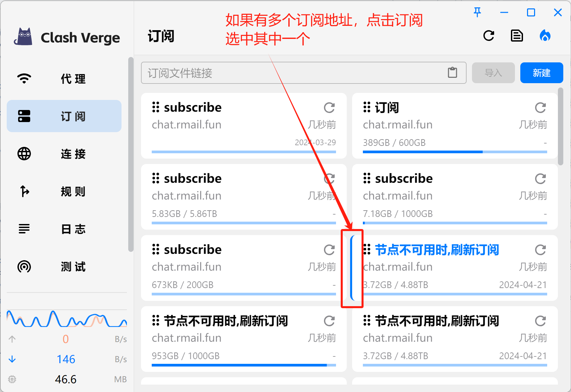Minimize the Clash Verge window
This screenshot has height=392, width=571.
(x=504, y=13)
